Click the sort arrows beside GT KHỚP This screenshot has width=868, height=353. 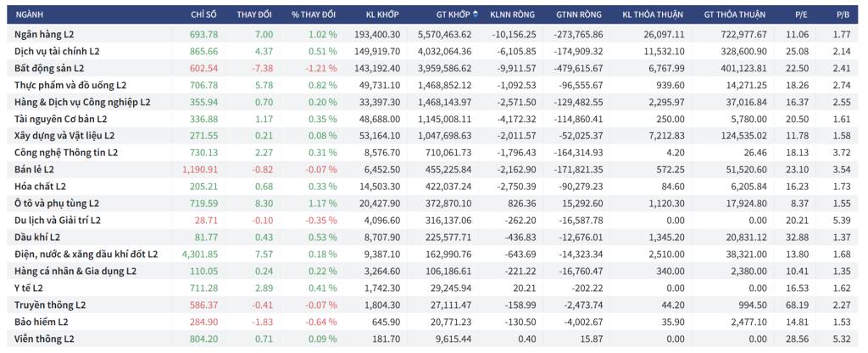click(476, 14)
